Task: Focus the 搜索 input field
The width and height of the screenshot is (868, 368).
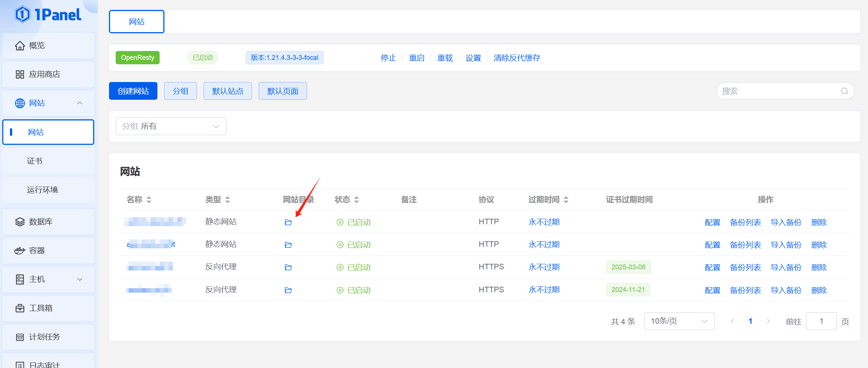Action: click(x=780, y=91)
